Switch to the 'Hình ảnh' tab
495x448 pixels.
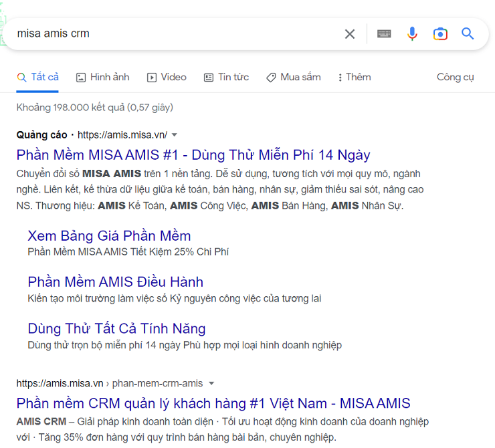click(x=102, y=78)
